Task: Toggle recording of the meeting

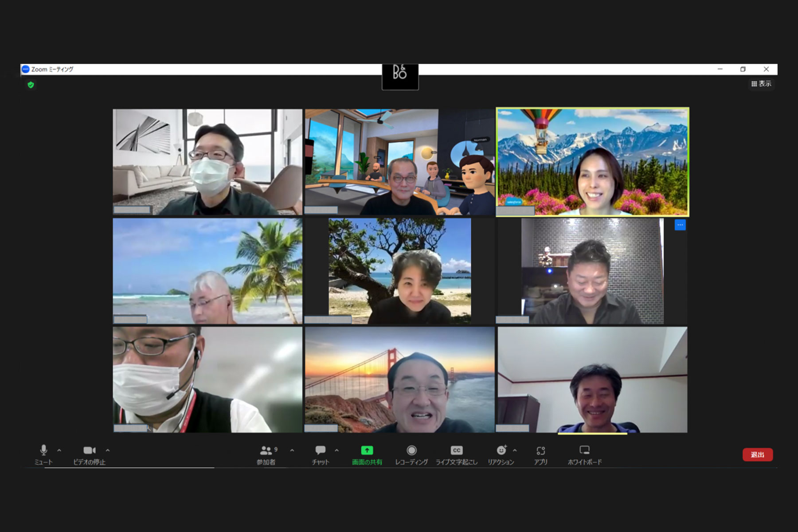Action: pyautogui.click(x=411, y=454)
